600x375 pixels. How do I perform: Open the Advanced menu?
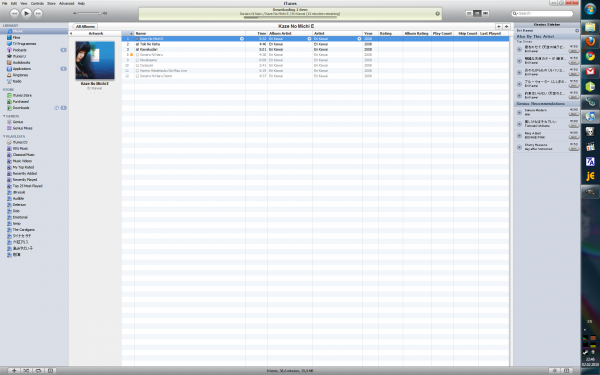66,3
